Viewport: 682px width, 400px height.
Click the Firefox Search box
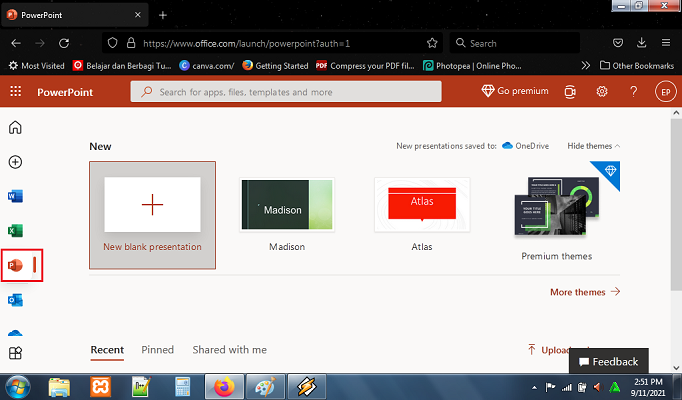coord(515,43)
